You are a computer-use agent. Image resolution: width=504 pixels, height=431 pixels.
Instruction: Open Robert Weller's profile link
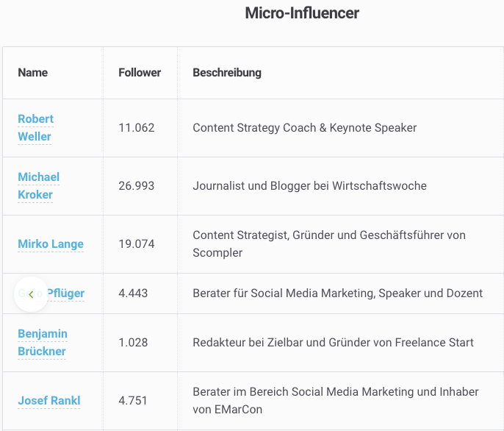35,127
